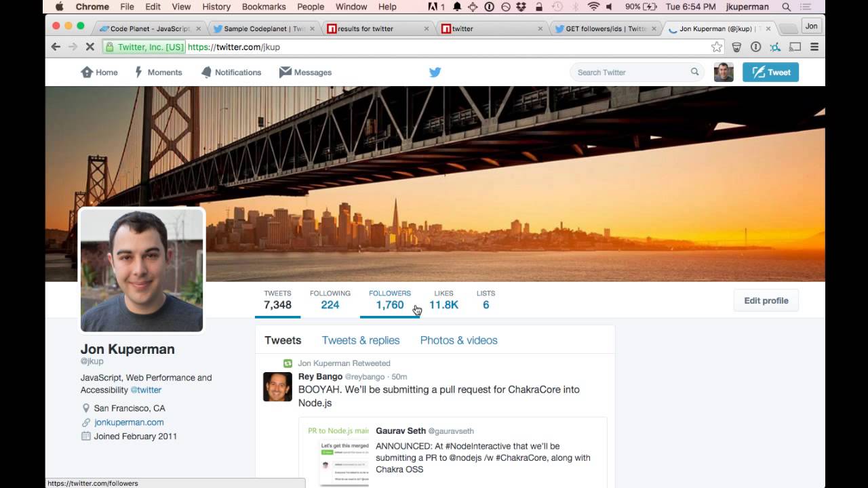Click the search magnifier in Twitter
The width and height of the screenshot is (868, 488).
pyautogui.click(x=694, y=72)
